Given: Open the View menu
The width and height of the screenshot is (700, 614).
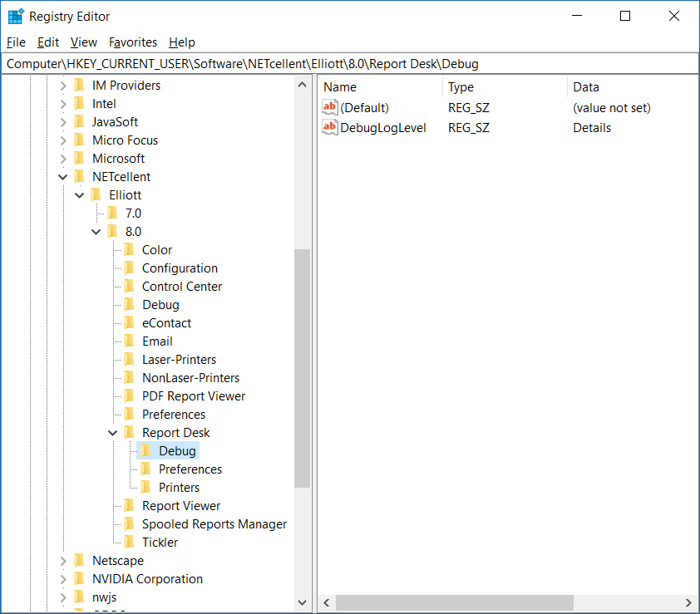Looking at the screenshot, I should [x=84, y=42].
